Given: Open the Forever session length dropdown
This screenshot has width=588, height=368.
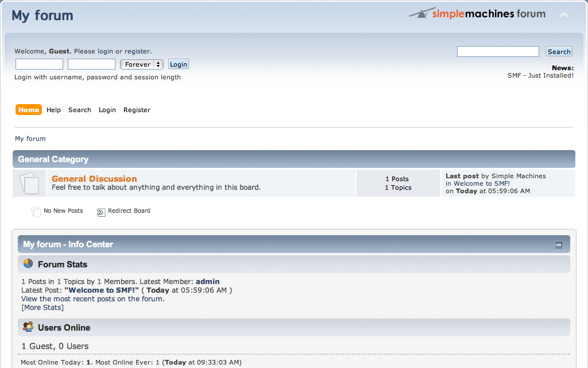Looking at the screenshot, I should tap(141, 64).
